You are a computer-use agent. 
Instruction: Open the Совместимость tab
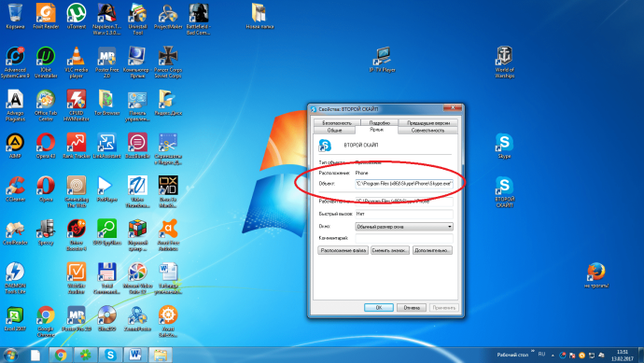pos(427,130)
